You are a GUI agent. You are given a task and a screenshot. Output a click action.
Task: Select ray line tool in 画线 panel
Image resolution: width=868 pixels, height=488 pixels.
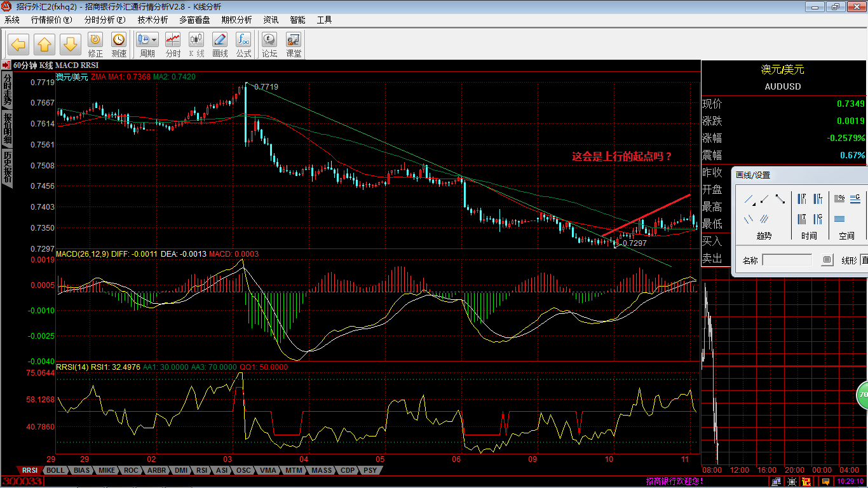[764, 199]
